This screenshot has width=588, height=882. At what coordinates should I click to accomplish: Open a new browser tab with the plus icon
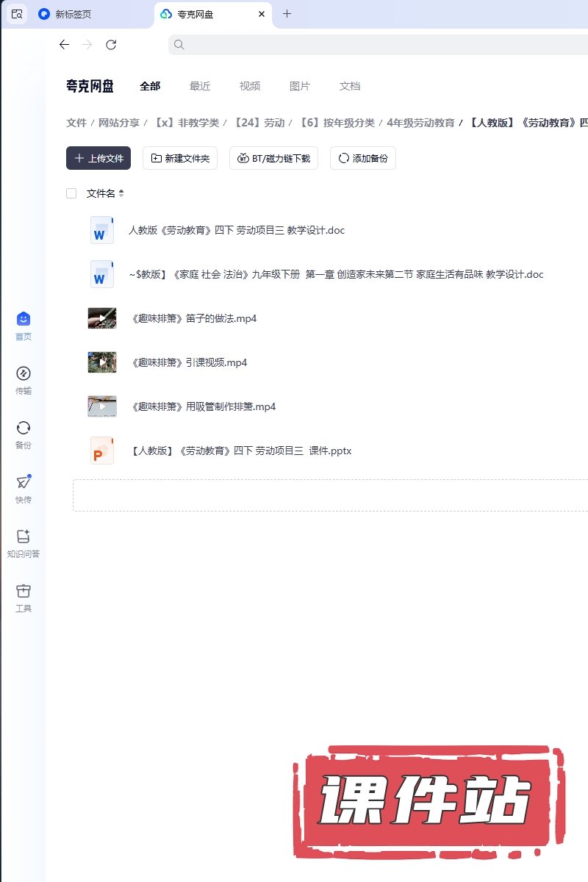287,14
